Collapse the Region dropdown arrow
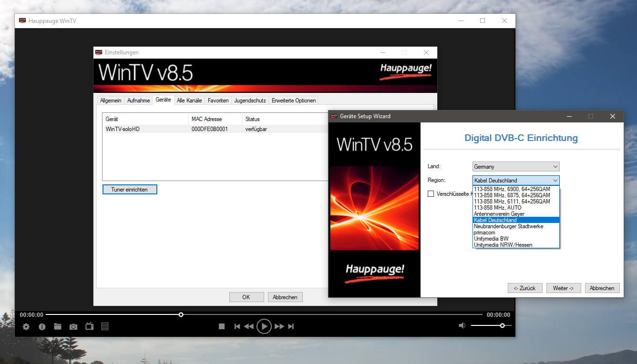The width and height of the screenshot is (637, 364). pyautogui.click(x=555, y=181)
